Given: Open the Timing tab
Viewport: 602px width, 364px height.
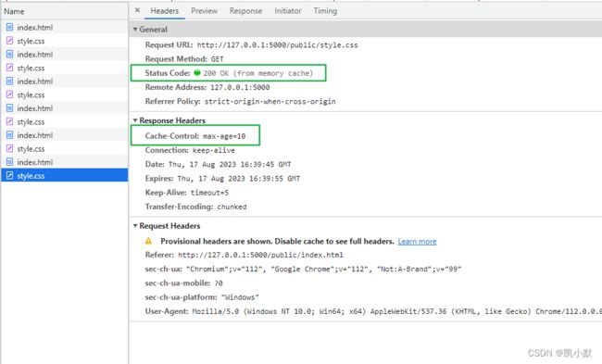Looking at the screenshot, I should pyautogui.click(x=325, y=11).
